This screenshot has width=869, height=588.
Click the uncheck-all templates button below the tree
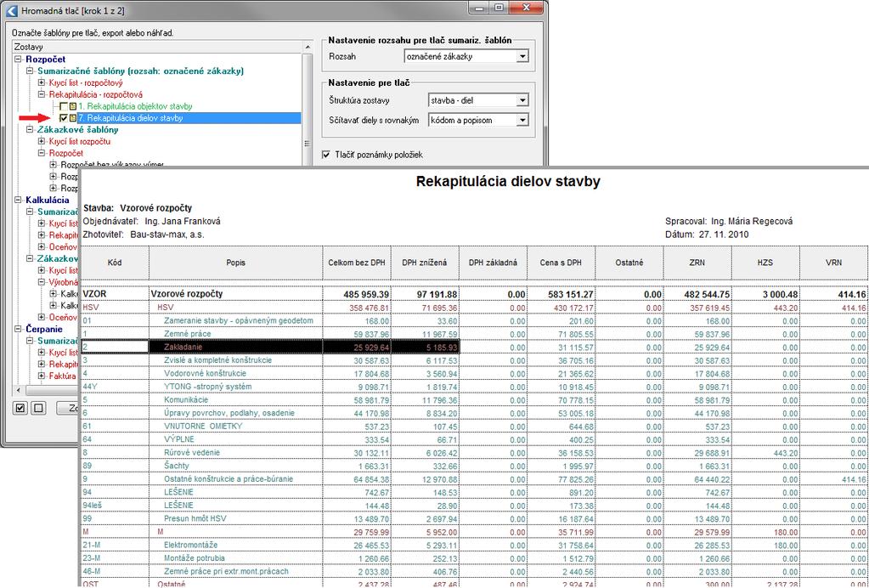tap(37, 409)
